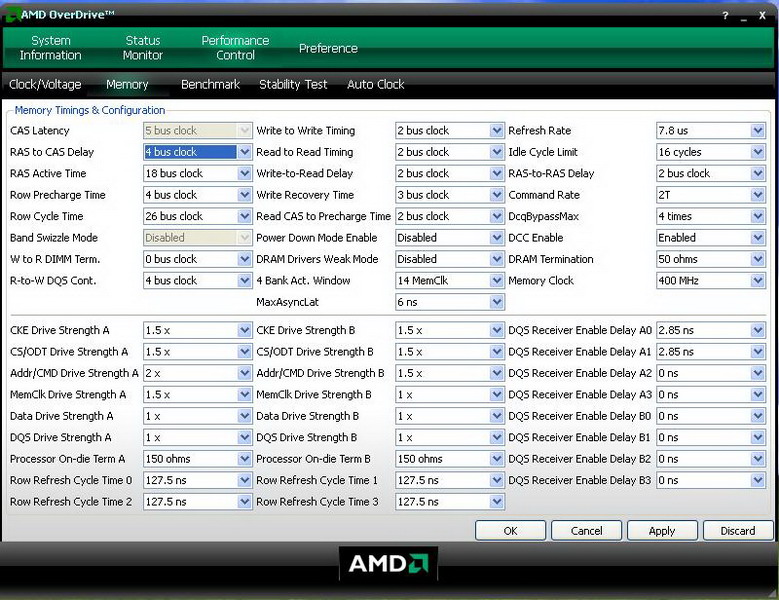Go to Clock/Voltage sub-tab
Image resolution: width=779 pixels, height=600 pixels.
click(45, 84)
